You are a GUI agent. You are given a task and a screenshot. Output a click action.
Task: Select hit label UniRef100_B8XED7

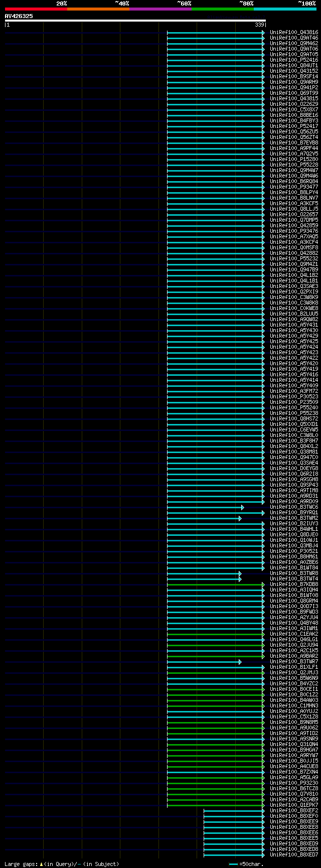pyautogui.click(x=294, y=854)
